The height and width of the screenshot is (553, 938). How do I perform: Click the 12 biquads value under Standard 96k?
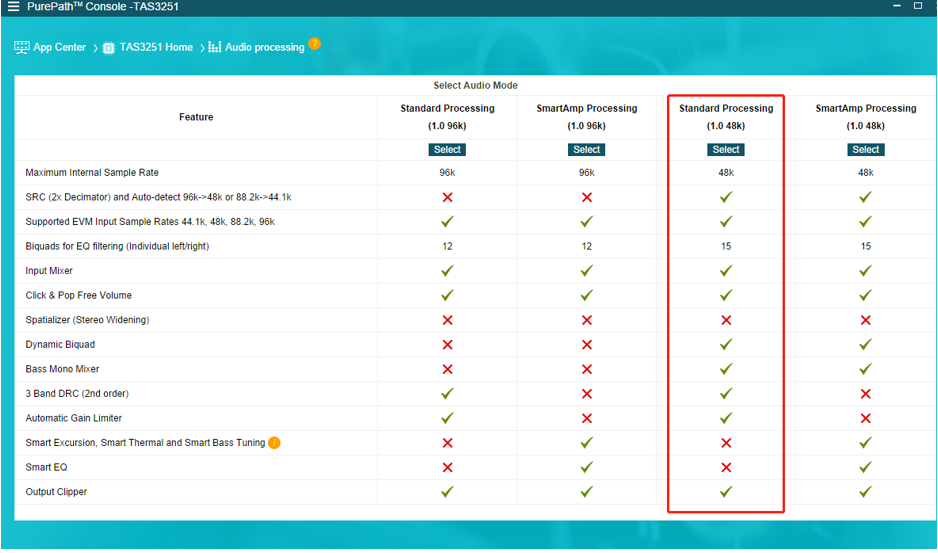447,247
